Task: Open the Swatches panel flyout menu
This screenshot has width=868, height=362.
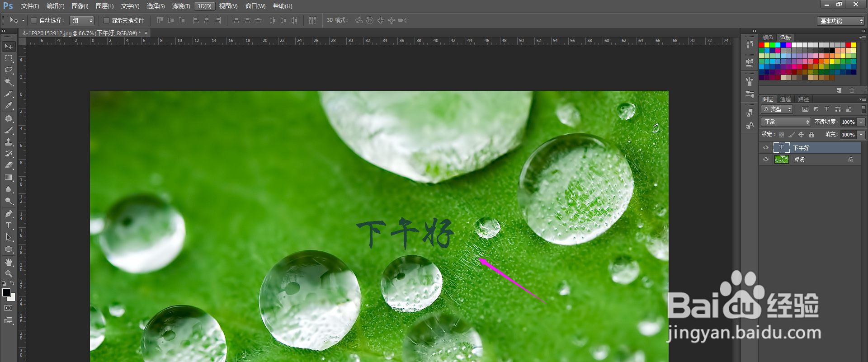Action: [862, 38]
